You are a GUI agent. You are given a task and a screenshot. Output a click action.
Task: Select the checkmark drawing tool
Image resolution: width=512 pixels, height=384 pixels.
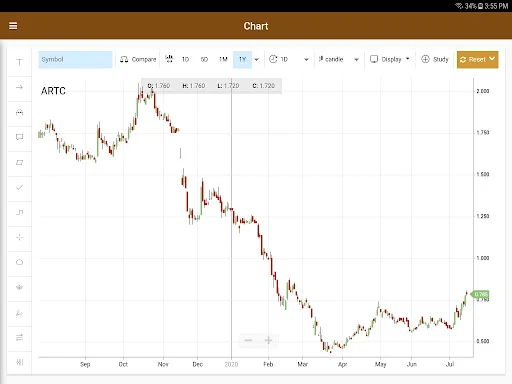point(20,187)
